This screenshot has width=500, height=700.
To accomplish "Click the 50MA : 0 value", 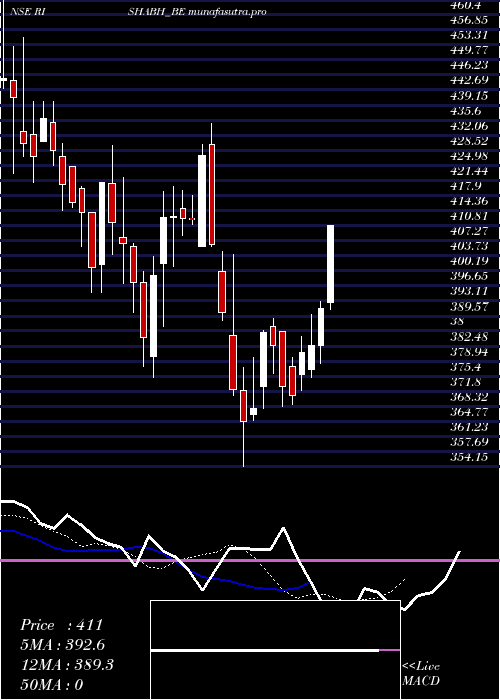I will [52, 685].
